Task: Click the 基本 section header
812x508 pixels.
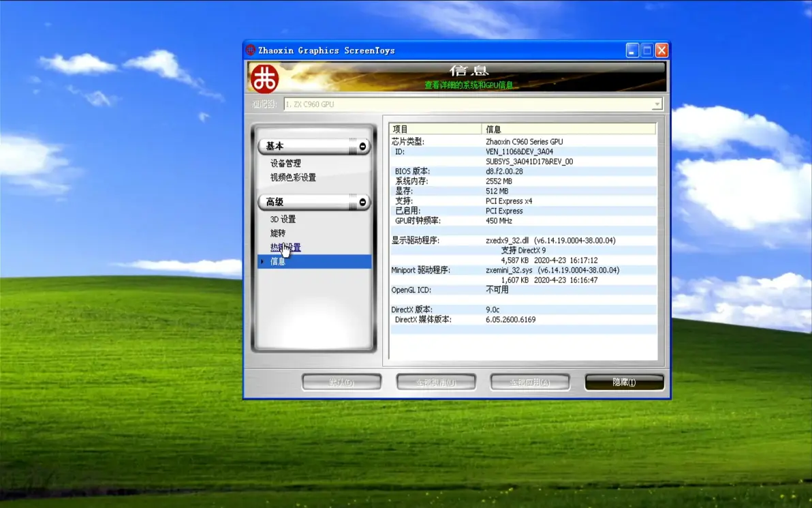Action: (314, 147)
